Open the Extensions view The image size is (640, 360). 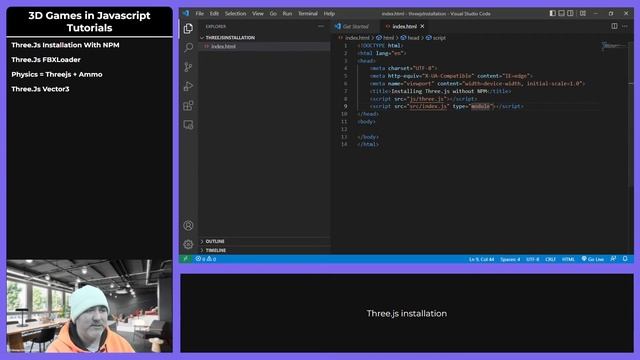(x=188, y=106)
